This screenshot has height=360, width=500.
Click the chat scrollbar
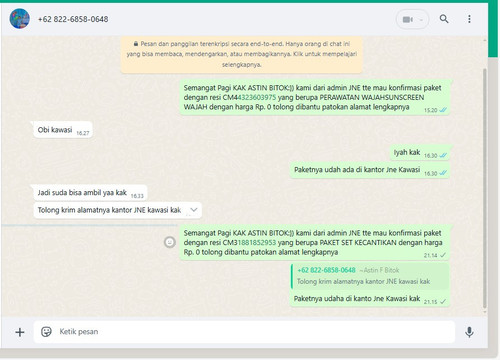485,188
